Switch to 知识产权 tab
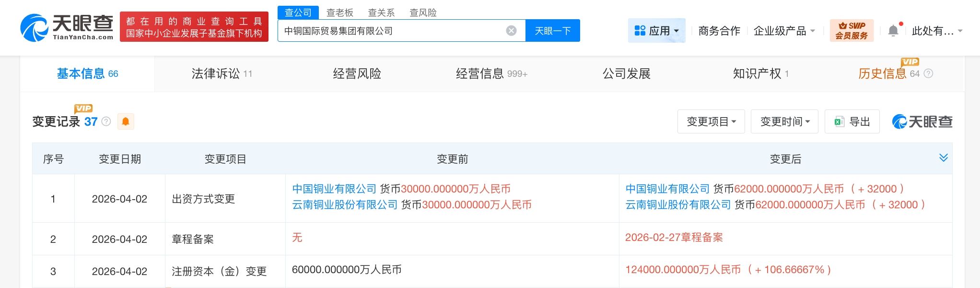 click(761, 73)
